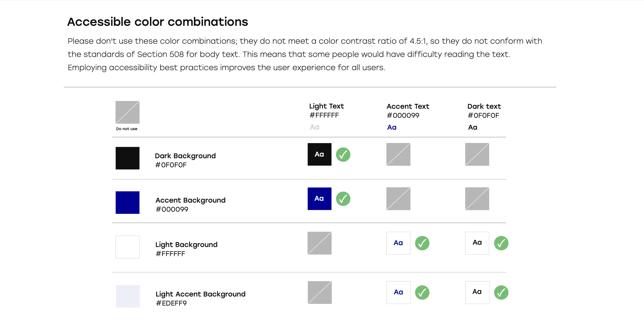Select the Light Background #FFFFFF swatch
Image resolution: width=644 pixels, height=336 pixels.
point(127,247)
